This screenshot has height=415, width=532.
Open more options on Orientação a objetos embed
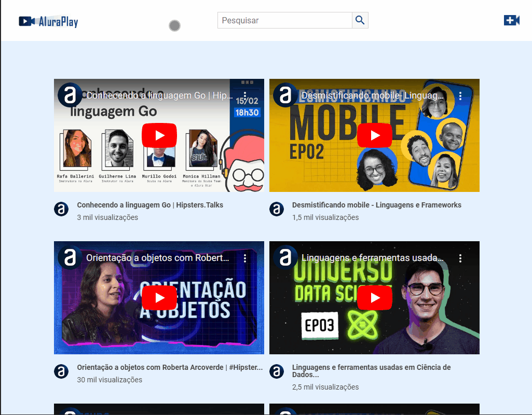point(245,258)
